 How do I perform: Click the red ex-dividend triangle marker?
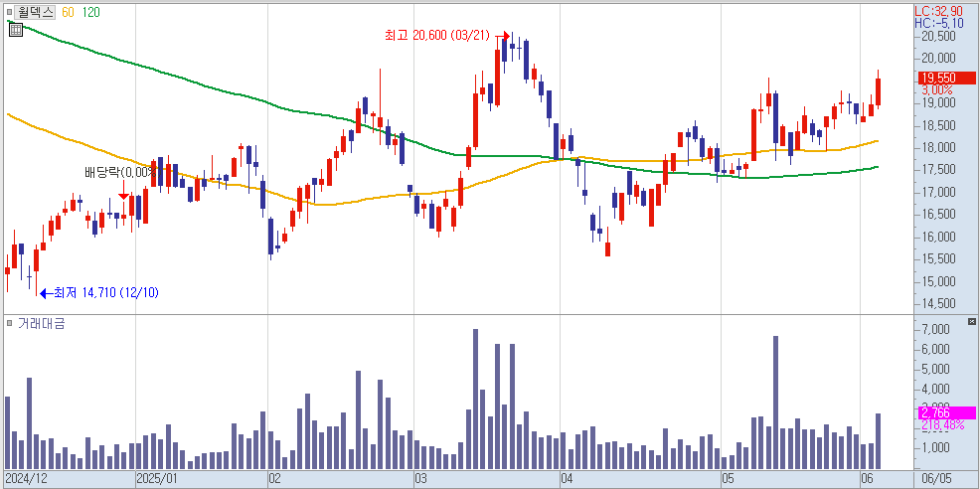pos(124,197)
